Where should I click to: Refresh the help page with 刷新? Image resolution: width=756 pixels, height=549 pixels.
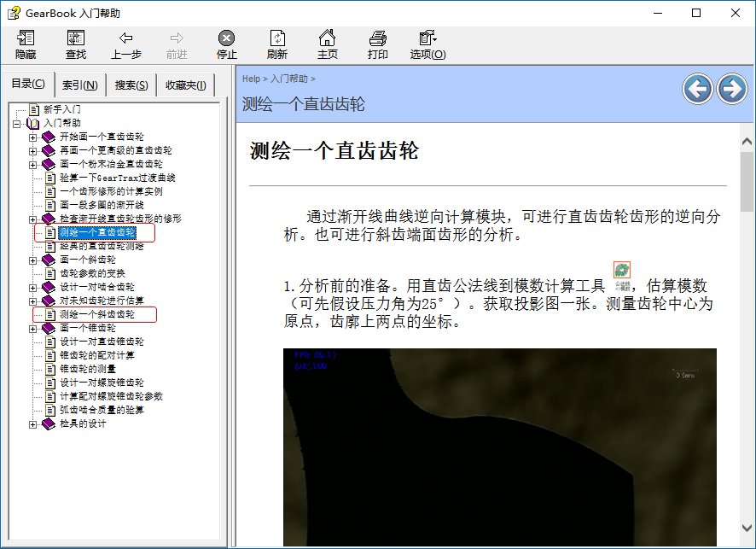[277, 44]
